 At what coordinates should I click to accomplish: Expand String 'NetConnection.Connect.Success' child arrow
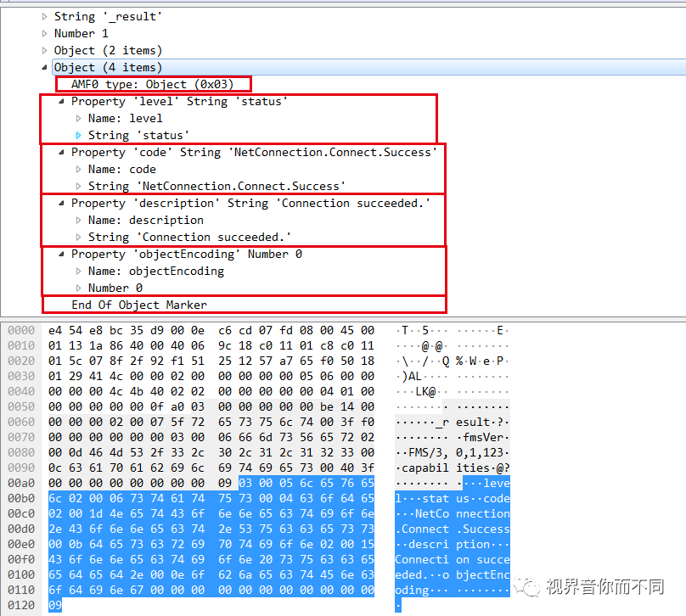coord(78,187)
